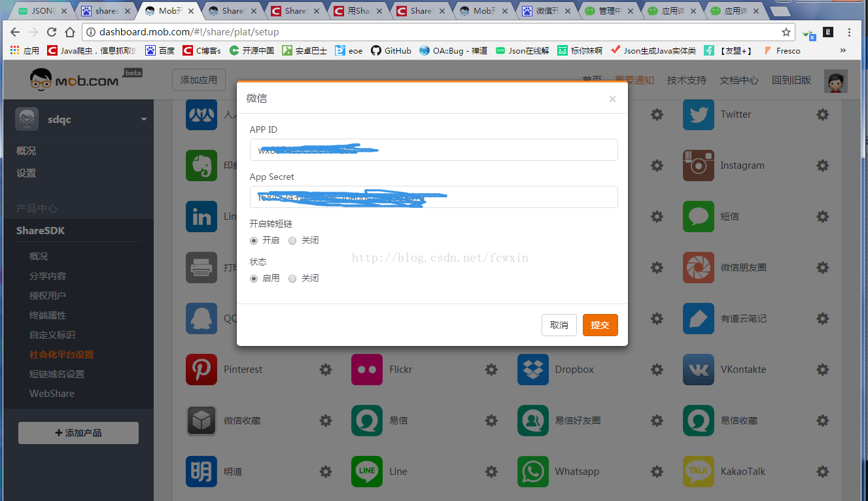Screen dimensions: 868x501
Task: Select 启用 for 状态
Action: [x=254, y=278]
